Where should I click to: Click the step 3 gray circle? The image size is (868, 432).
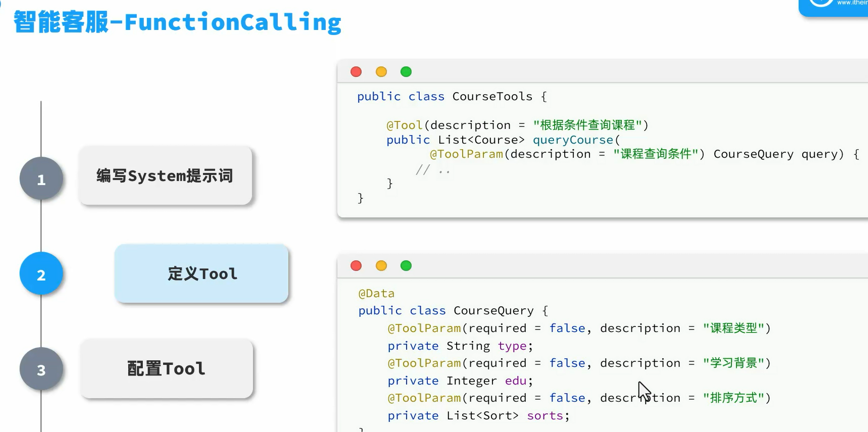coord(41,369)
